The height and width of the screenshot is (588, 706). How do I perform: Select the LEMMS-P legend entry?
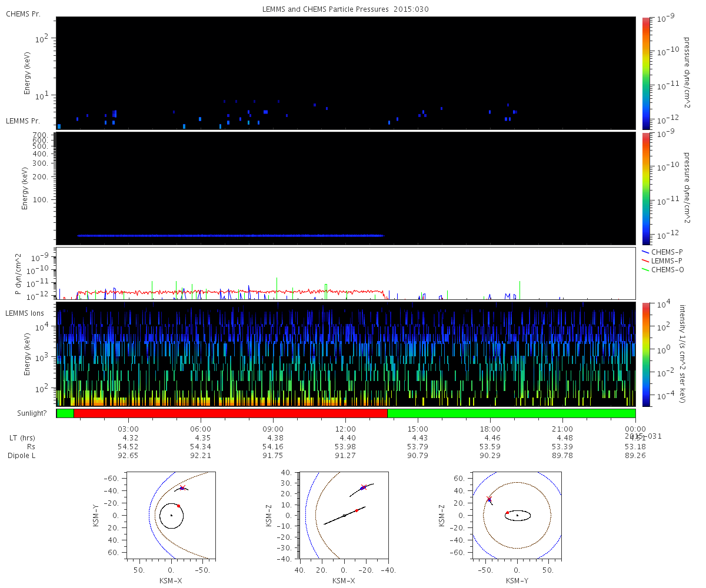666,260
